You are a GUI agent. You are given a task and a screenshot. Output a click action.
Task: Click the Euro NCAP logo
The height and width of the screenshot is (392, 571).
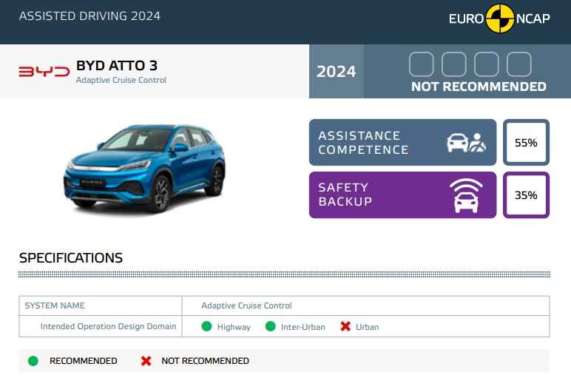pyautogui.click(x=499, y=18)
